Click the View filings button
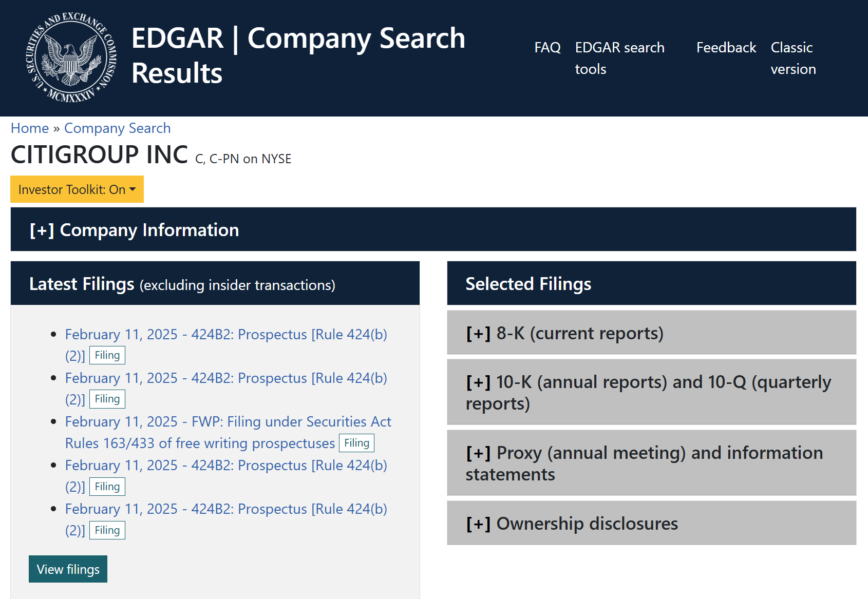The image size is (868, 599). (68, 569)
